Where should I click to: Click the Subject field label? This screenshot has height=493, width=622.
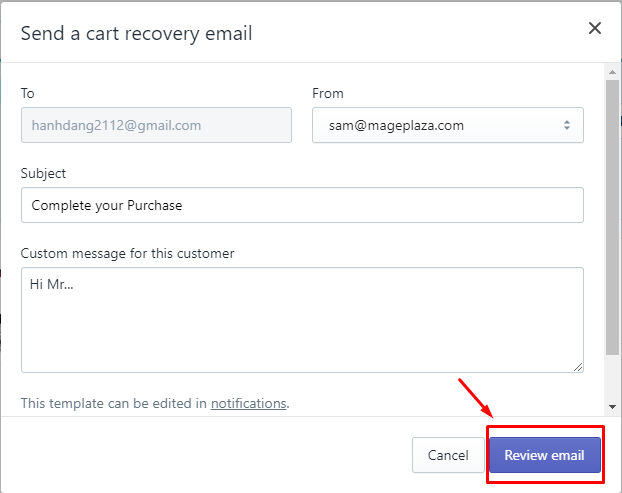pyautogui.click(x=43, y=174)
